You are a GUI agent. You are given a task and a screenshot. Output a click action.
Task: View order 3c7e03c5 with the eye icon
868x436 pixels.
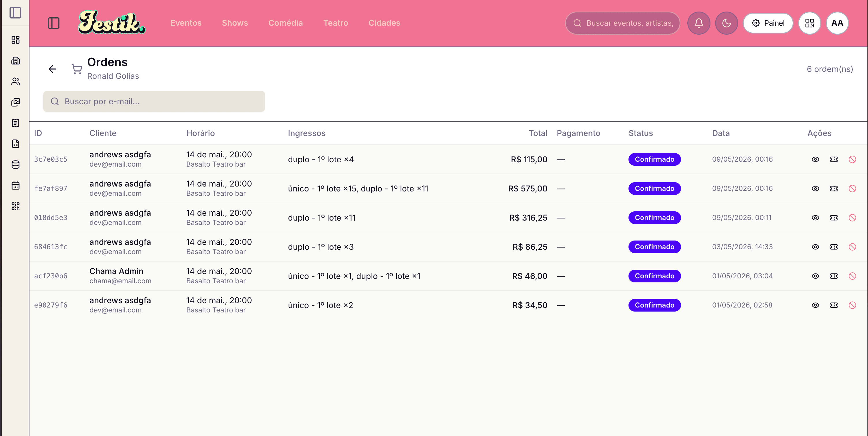tap(815, 159)
